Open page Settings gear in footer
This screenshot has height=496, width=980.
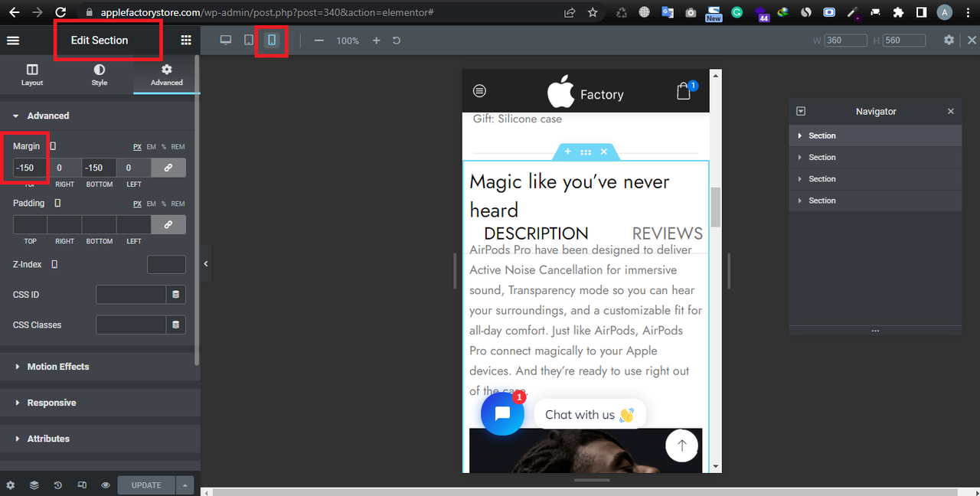coord(11,485)
